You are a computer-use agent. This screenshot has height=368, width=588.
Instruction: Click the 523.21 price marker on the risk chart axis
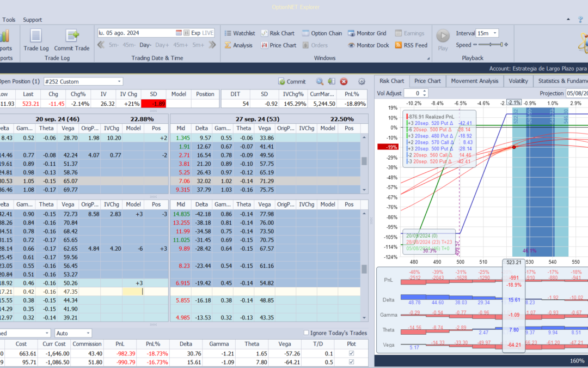point(514,262)
